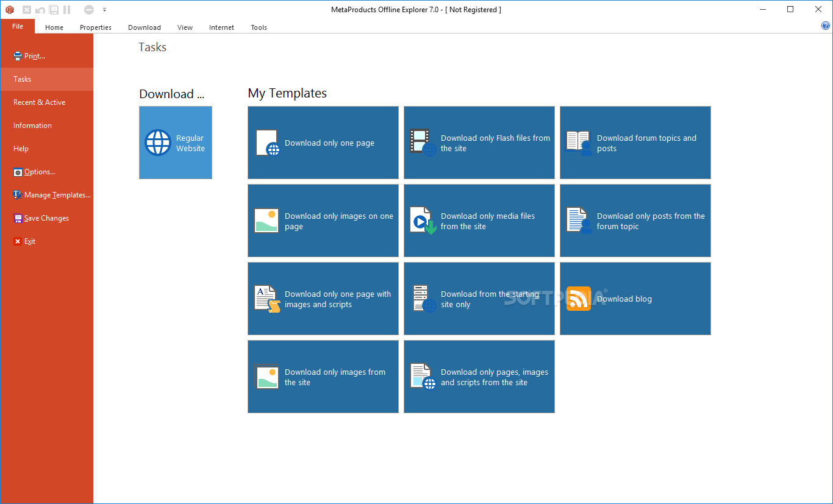Click the File ribbon tab
This screenshot has width=833, height=504.
pyautogui.click(x=18, y=26)
